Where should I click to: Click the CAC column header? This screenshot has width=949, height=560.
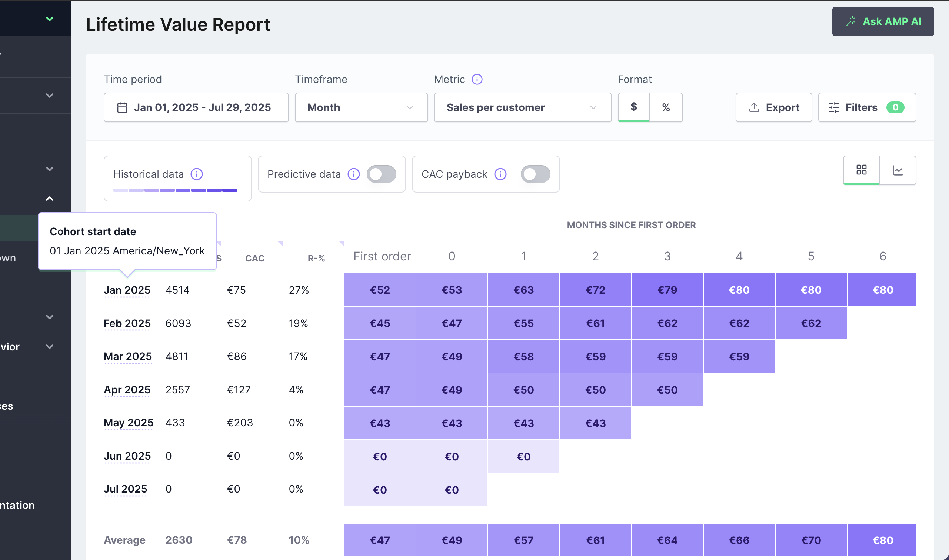tap(255, 258)
